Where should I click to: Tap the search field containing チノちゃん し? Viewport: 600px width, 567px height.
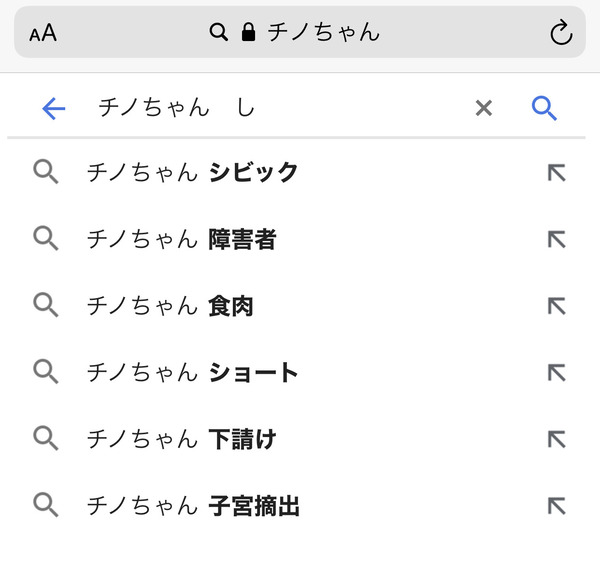point(270,108)
